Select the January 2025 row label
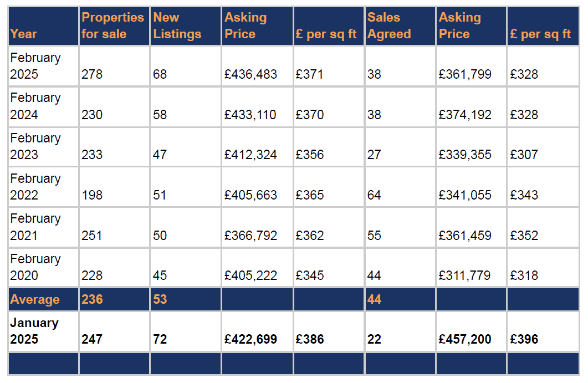Viewport: 588px width, 383px height. pos(34,331)
